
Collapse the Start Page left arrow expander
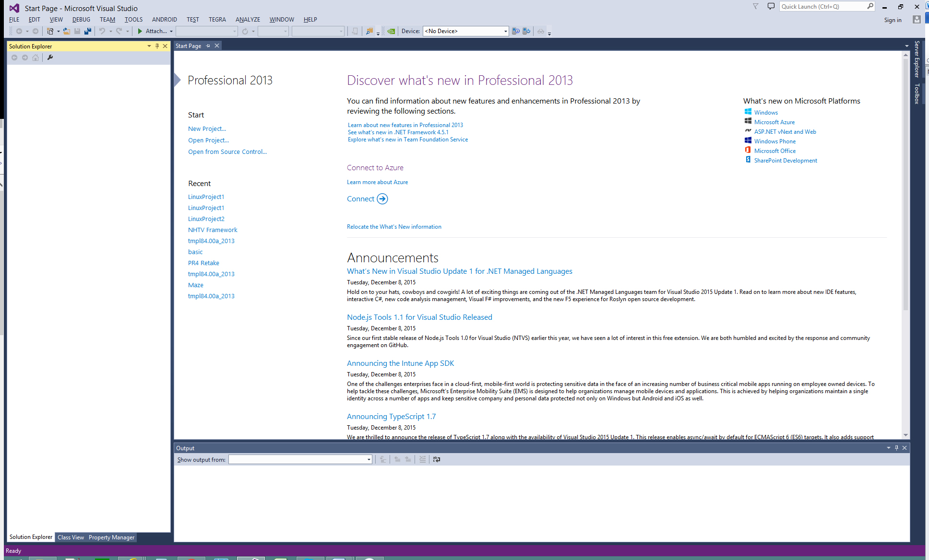click(x=177, y=80)
